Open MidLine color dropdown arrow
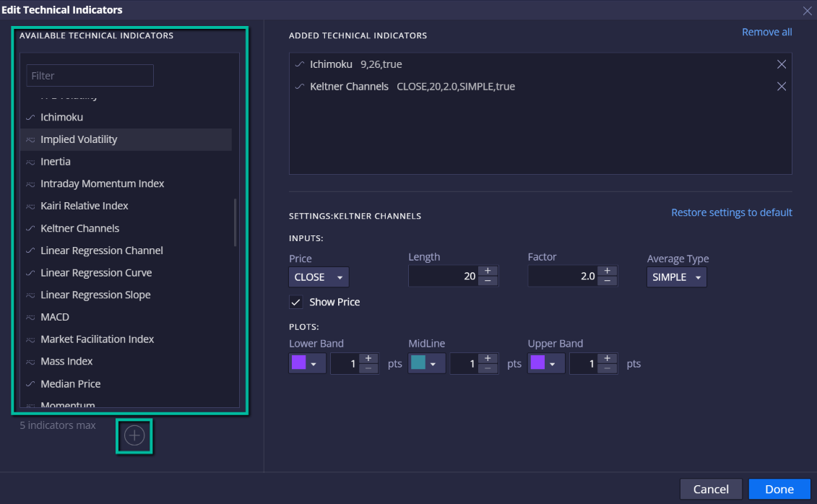This screenshot has width=817, height=504. [x=433, y=364]
